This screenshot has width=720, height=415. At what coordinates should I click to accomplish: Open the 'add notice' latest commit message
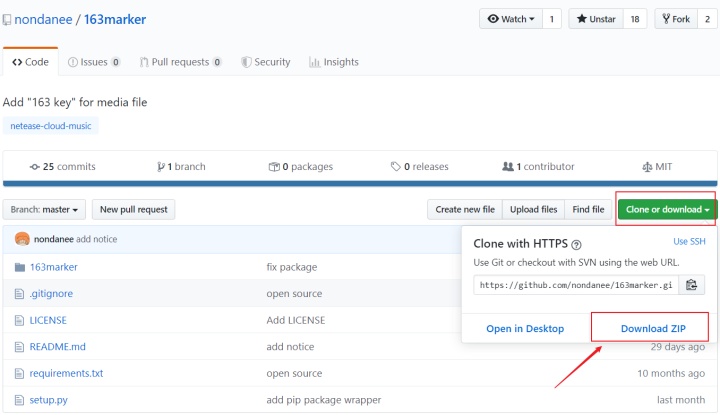[96, 239]
